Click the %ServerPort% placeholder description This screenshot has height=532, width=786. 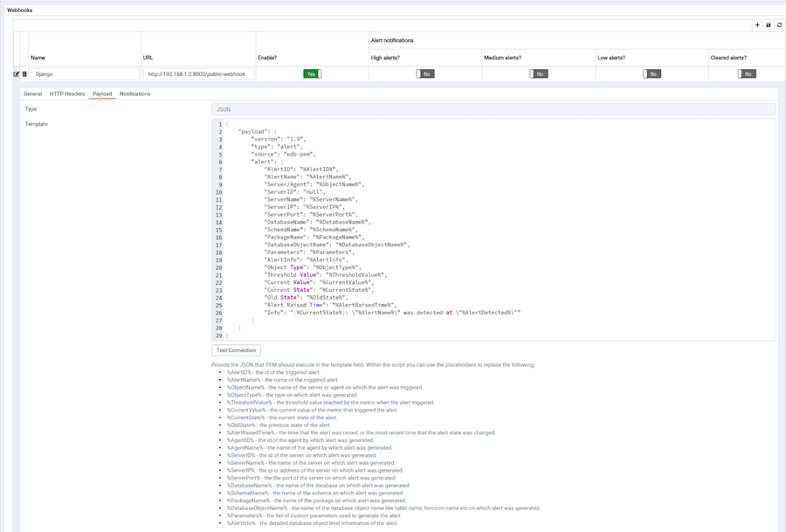pos(311,478)
